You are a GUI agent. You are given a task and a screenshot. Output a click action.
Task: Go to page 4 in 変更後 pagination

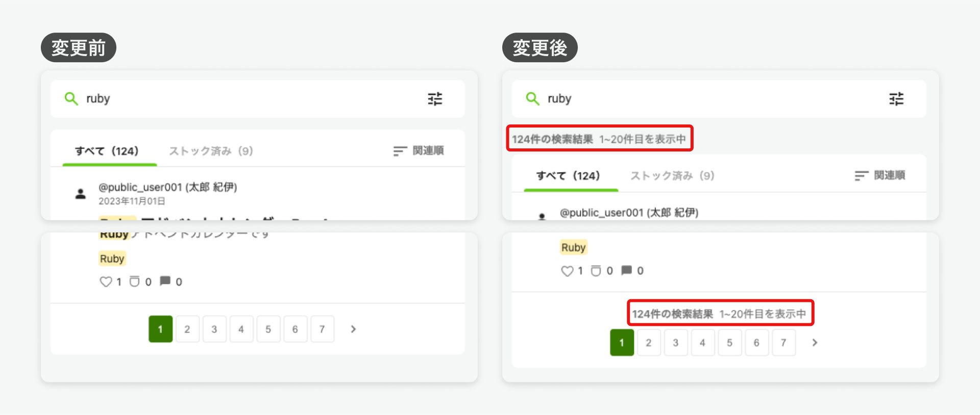[703, 343]
